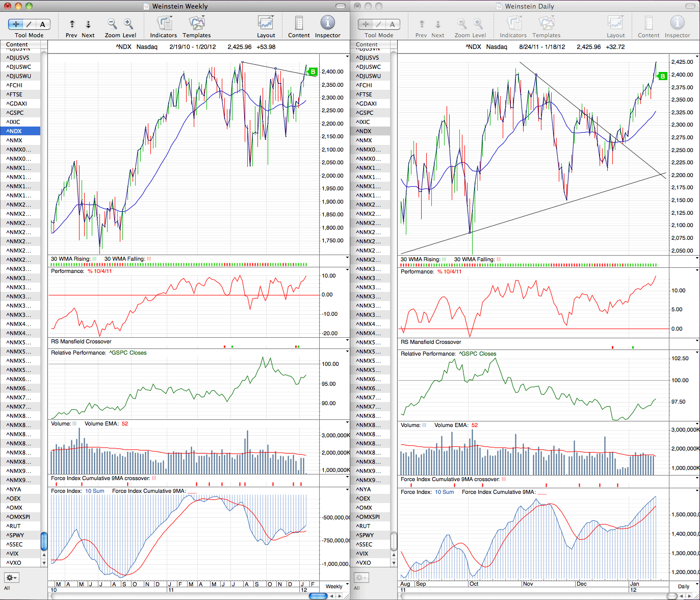Click Prev arrow in Weekly window
Image resolution: width=700 pixels, height=600 pixels.
click(x=72, y=24)
